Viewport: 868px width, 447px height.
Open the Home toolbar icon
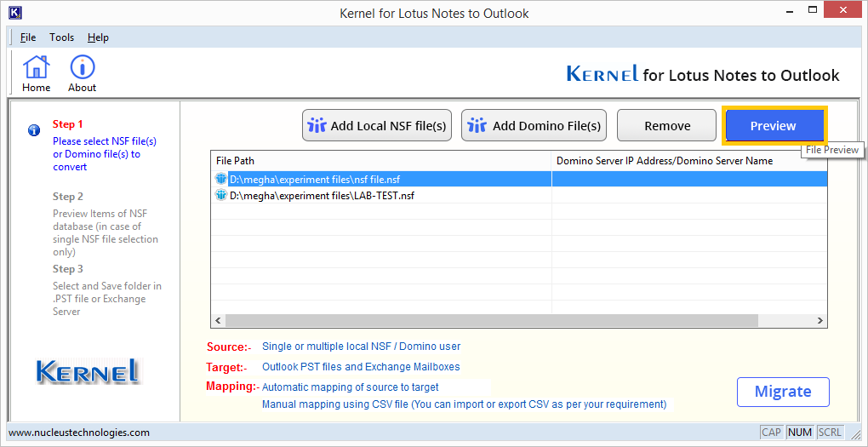36,74
